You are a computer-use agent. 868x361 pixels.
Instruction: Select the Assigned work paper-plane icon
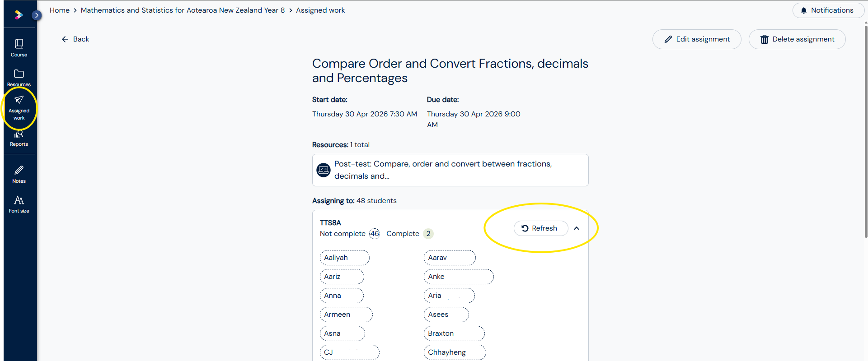tap(19, 108)
